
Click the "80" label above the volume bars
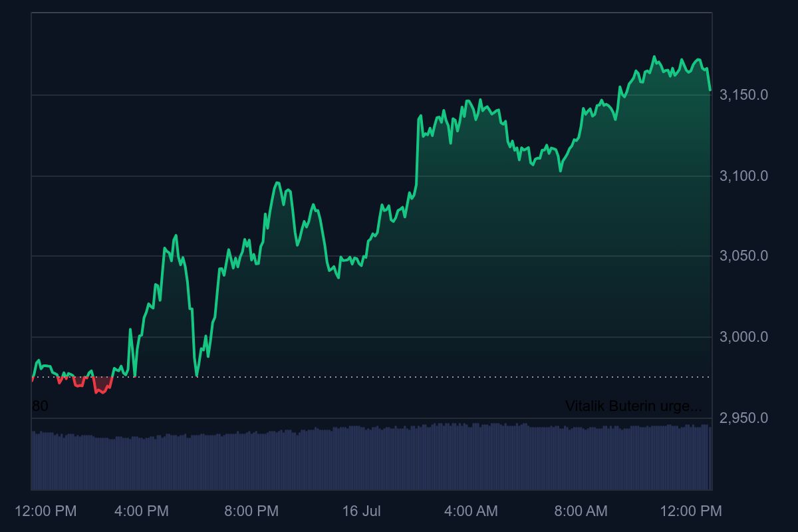point(40,406)
